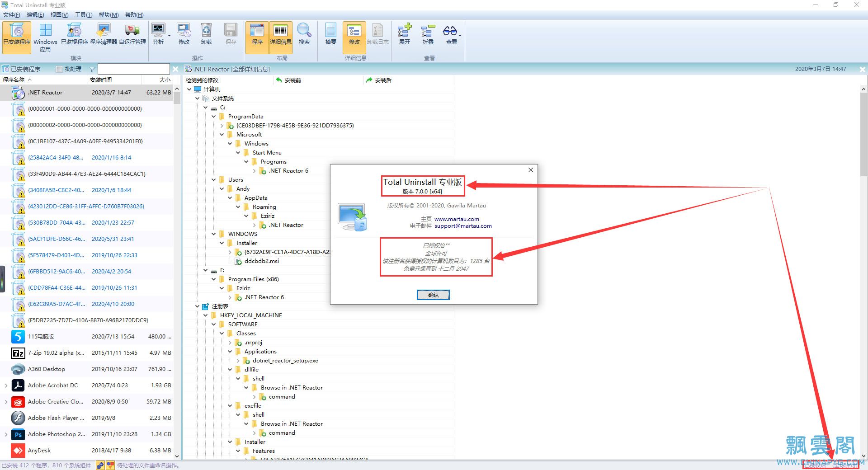Open the 编辑(E) menu
The image size is (868, 470).
(35, 15)
